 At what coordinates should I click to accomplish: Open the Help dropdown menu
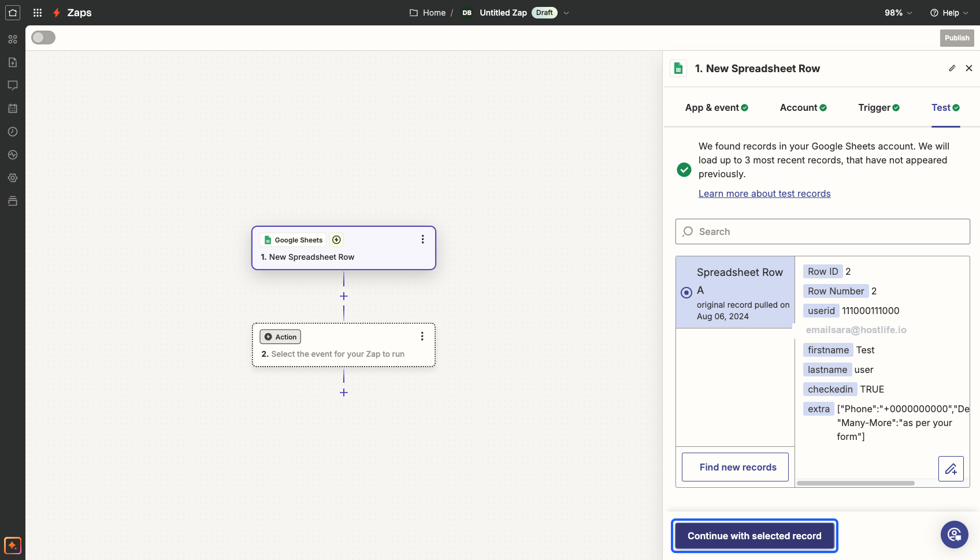(x=949, y=13)
